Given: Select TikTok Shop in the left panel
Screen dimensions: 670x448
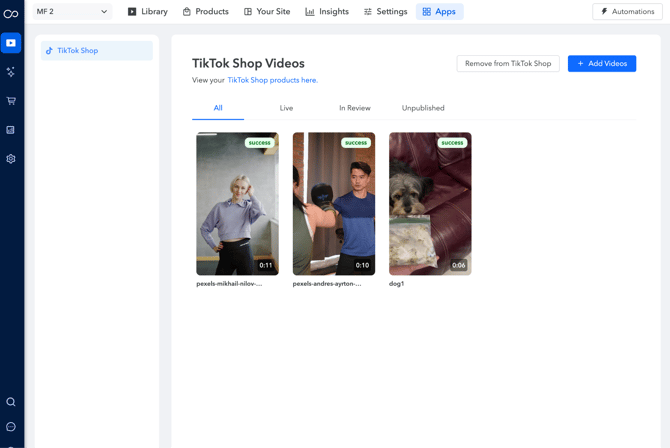Looking at the screenshot, I should pos(97,50).
